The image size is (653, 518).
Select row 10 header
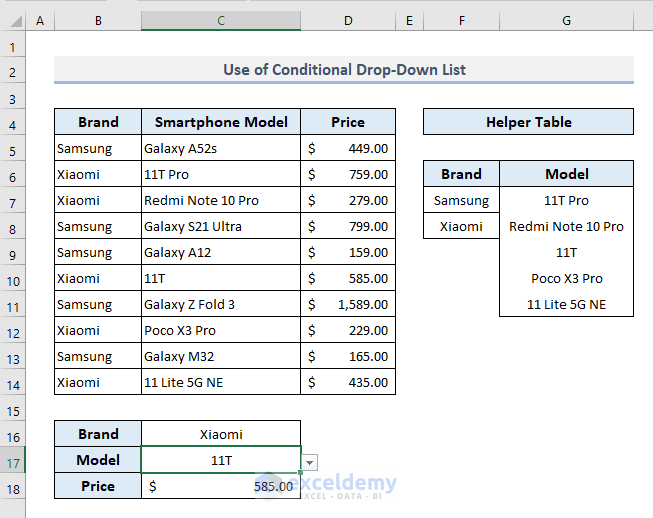click(x=12, y=278)
